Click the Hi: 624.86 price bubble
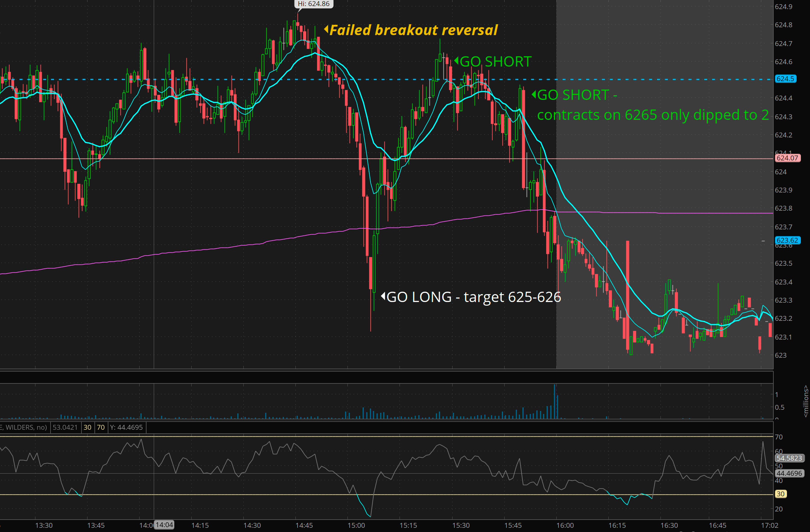This screenshot has height=532, width=810. tap(314, 4)
